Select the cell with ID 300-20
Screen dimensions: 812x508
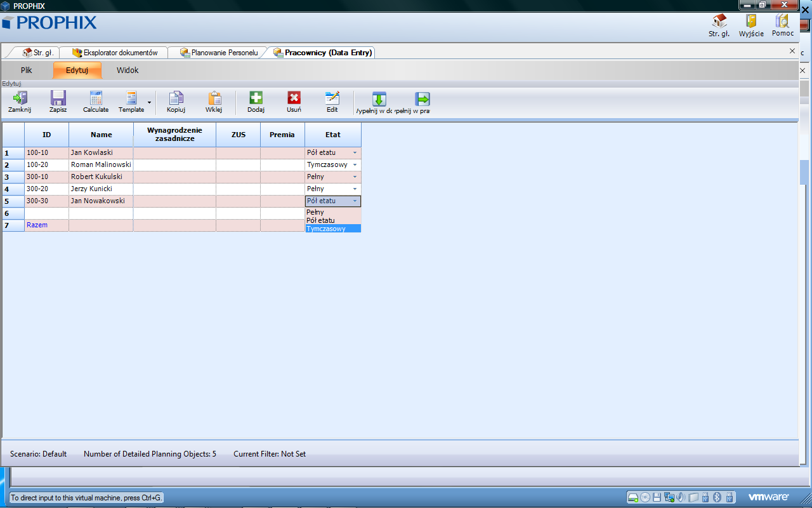click(47, 189)
